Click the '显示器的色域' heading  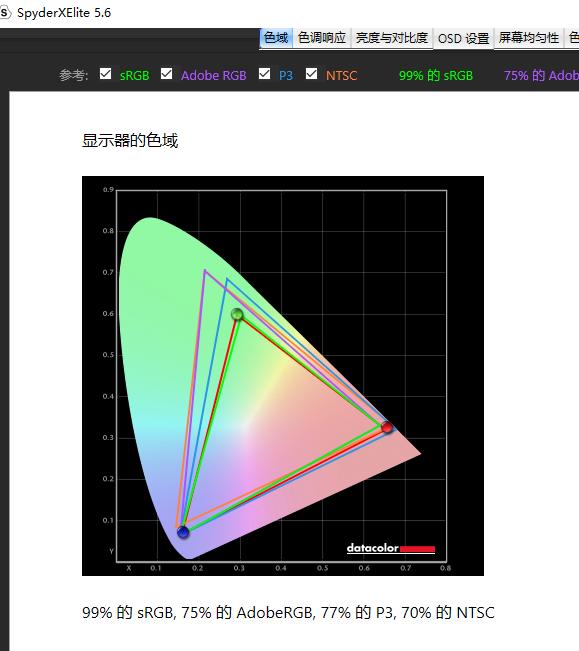(x=130, y=141)
